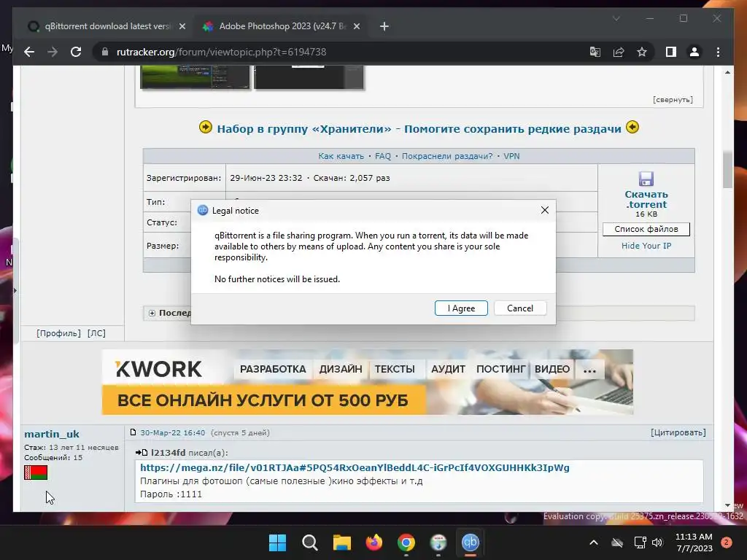Image resolution: width=747 pixels, height=560 pixels.
Task: Go forward in browser history
Action: (x=53, y=52)
